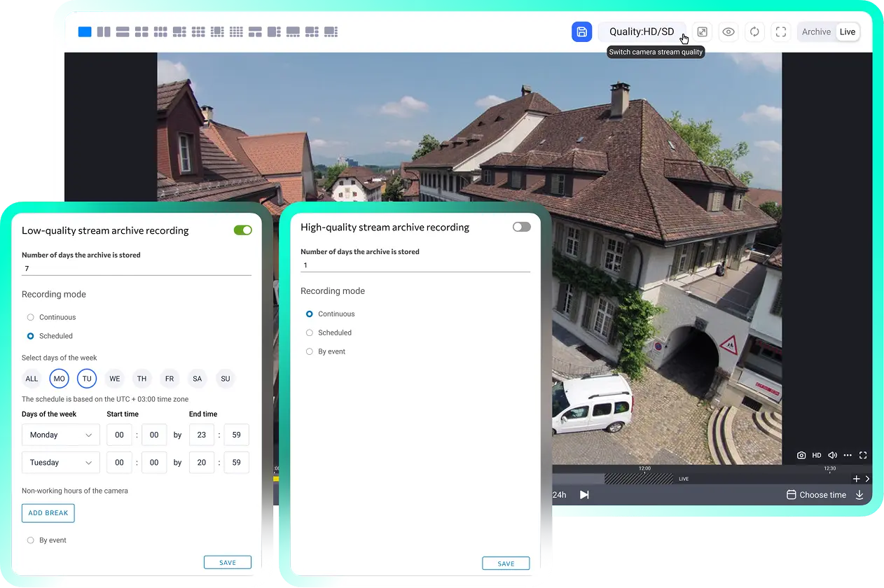Switch to the Live tab

(848, 32)
